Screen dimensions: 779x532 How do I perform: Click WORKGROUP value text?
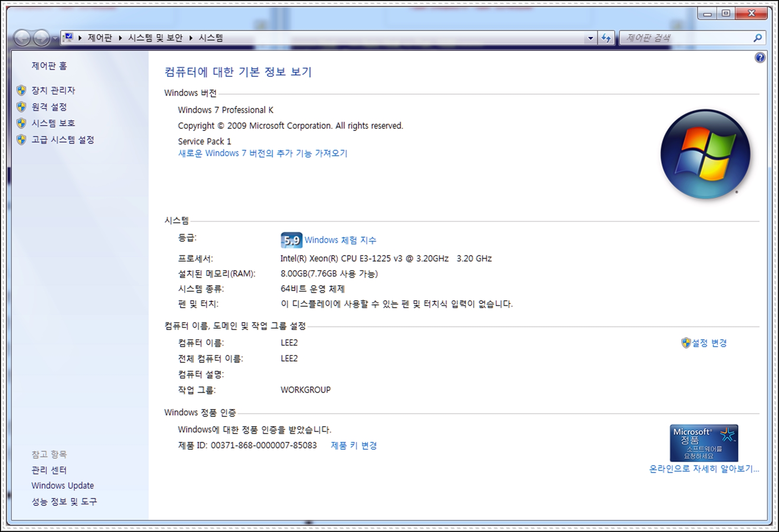pos(306,390)
